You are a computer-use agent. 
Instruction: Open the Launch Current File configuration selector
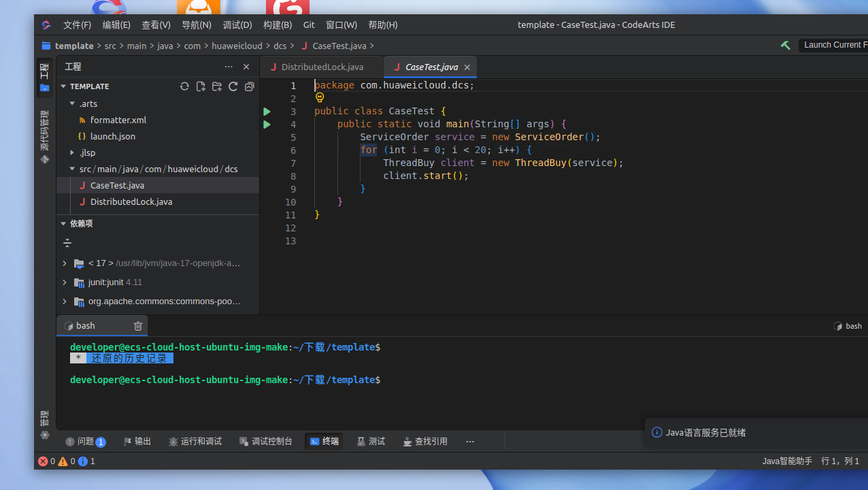click(x=833, y=45)
